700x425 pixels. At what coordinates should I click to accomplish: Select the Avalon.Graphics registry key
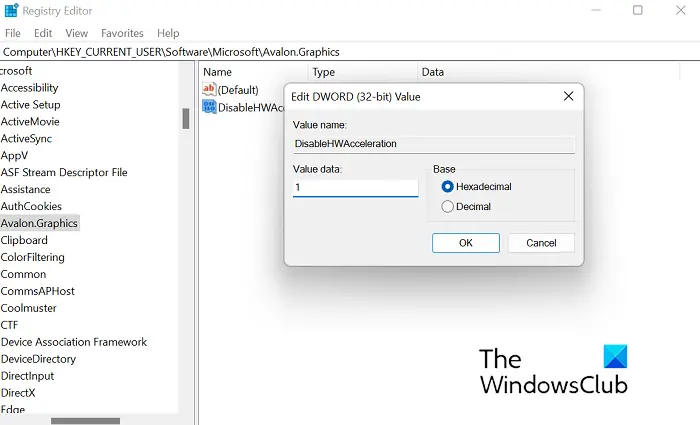tap(39, 223)
